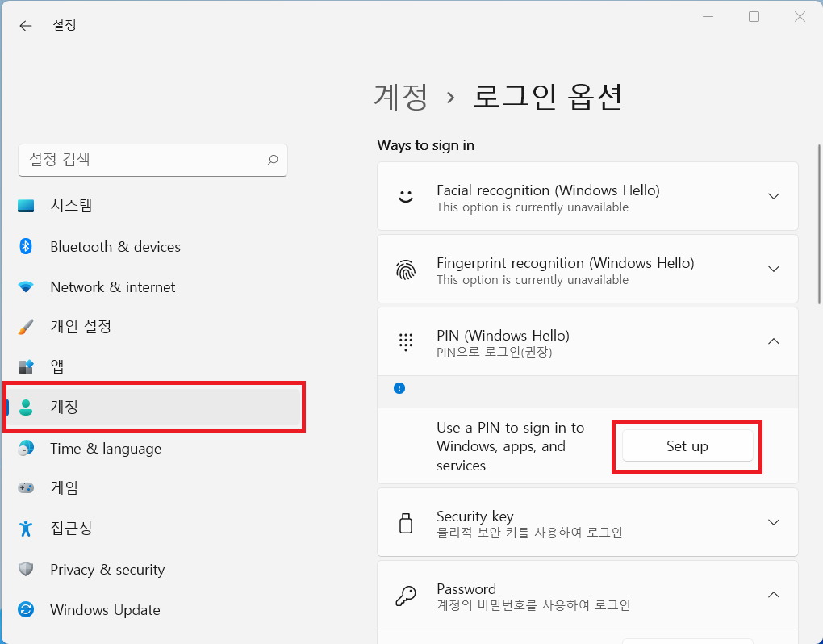This screenshot has width=823, height=644.
Task: Click the back arrow icon
Action: click(x=25, y=26)
